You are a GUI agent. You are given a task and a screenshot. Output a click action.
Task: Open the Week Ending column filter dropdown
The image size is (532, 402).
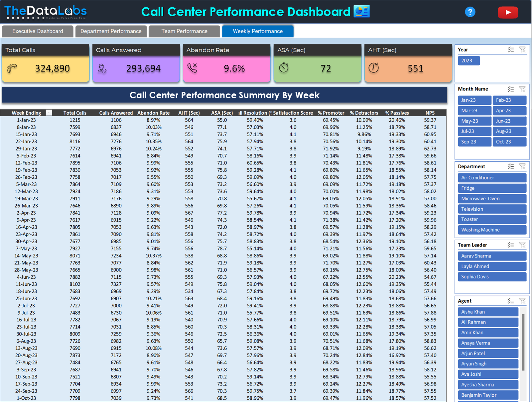click(x=49, y=113)
